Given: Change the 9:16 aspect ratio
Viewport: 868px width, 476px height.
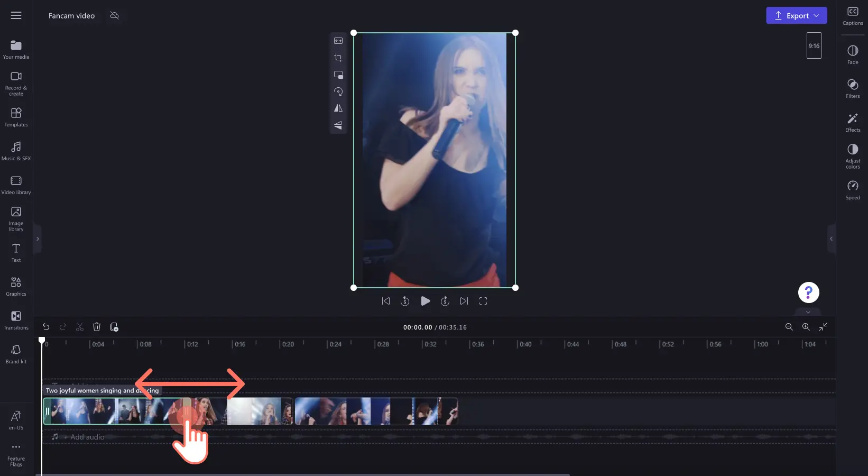Looking at the screenshot, I should [814, 45].
